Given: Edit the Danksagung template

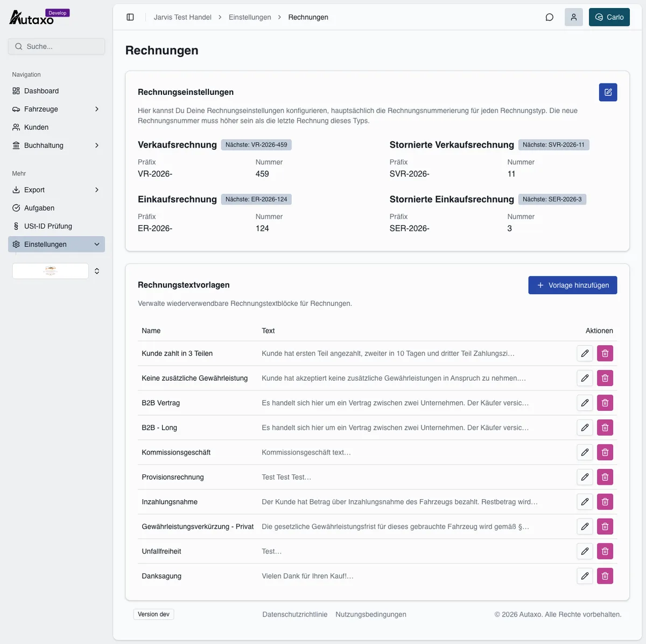Looking at the screenshot, I should tap(585, 576).
